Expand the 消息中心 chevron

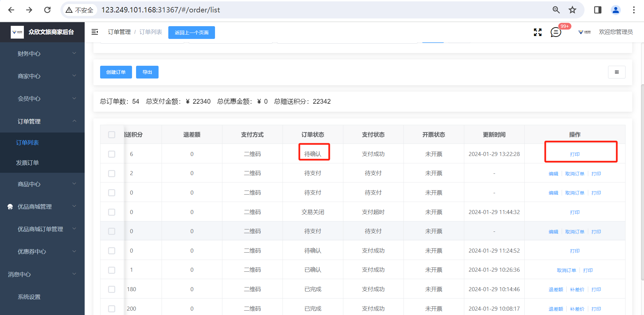point(74,274)
